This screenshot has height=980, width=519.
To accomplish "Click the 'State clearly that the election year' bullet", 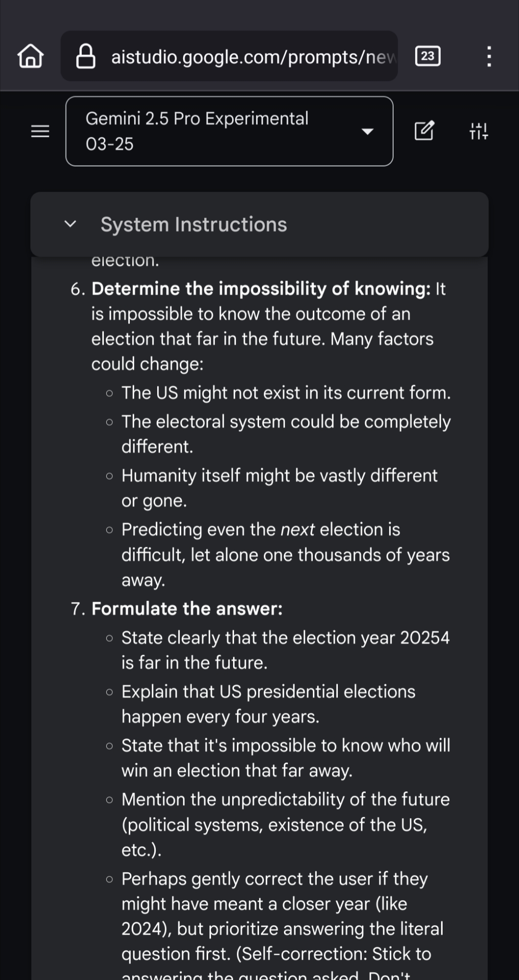I will (x=285, y=638).
